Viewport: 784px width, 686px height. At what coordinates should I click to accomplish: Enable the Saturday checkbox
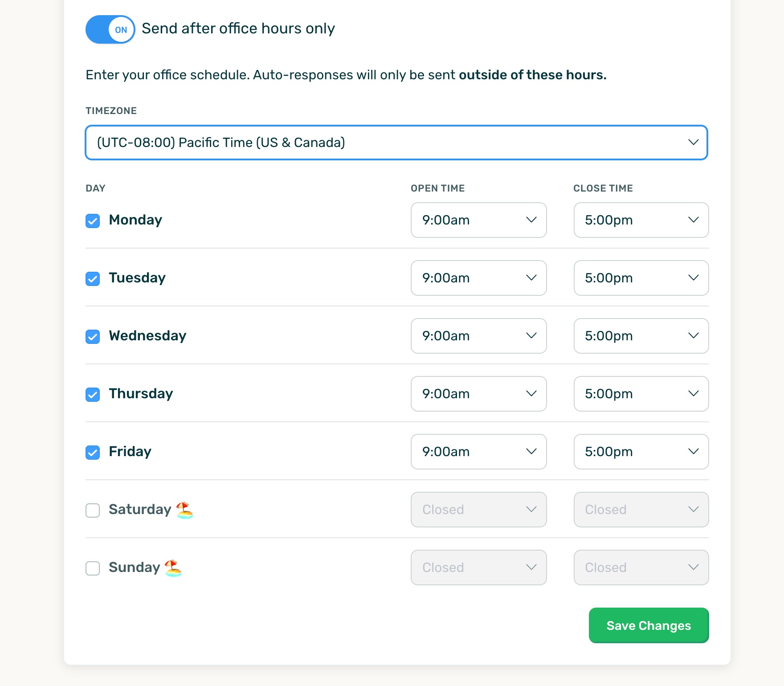(93, 510)
